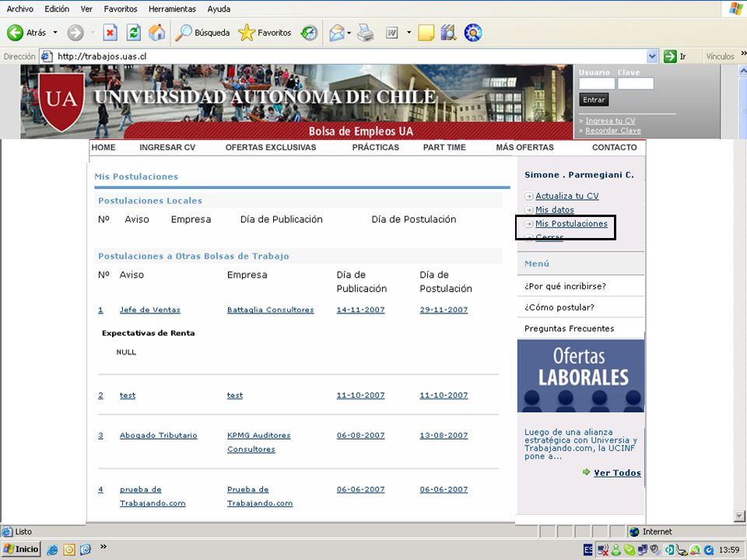The height and width of the screenshot is (560, 747).
Task: Click the yellow note toolbar icon
Action: pos(426,33)
